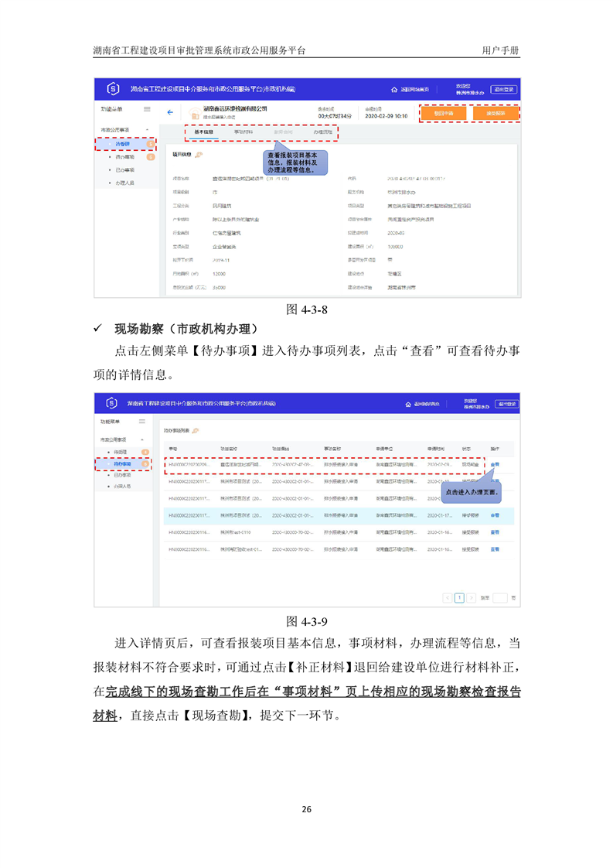This screenshot has height=868, width=613.
Task: Click the value 2019-11 in project info
Action: click(221, 260)
